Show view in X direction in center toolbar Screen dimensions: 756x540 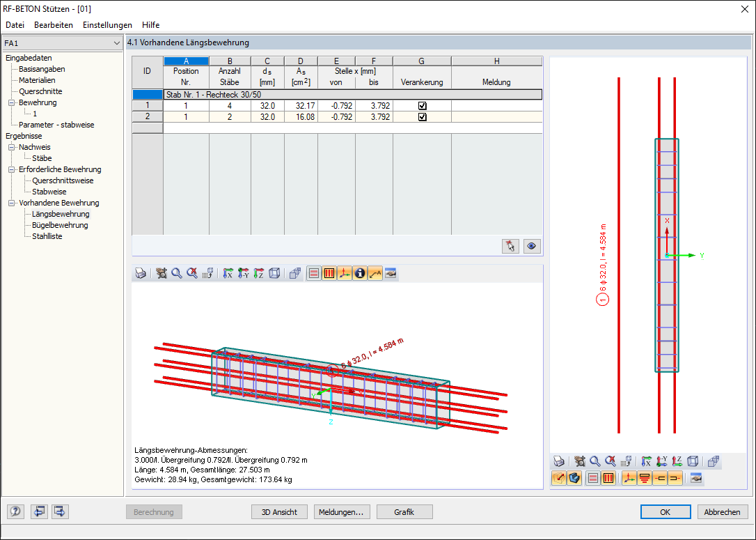point(228,274)
